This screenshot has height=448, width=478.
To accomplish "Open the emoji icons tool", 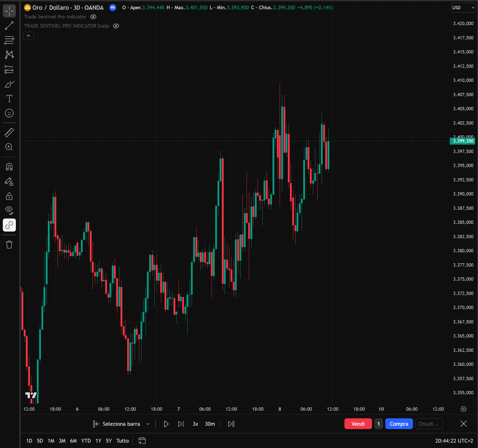I will point(9,113).
